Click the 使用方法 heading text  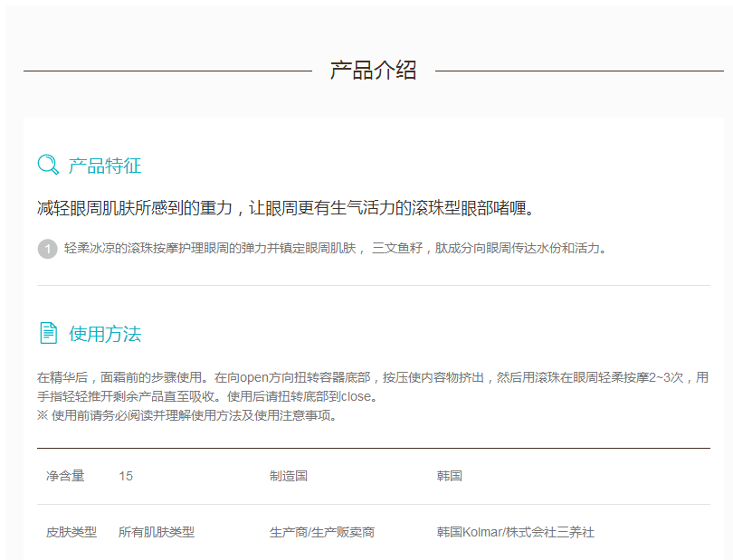point(105,334)
